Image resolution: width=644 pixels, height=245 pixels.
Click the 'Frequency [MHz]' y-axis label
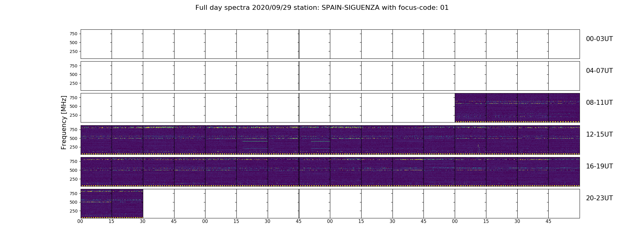(x=64, y=123)
